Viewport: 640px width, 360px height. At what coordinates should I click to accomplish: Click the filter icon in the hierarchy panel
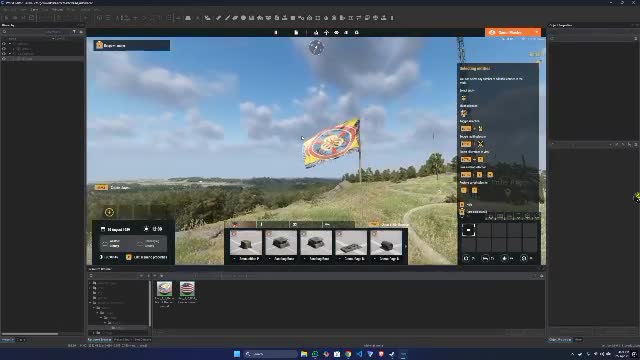pyautogui.click(x=74, y=32)
